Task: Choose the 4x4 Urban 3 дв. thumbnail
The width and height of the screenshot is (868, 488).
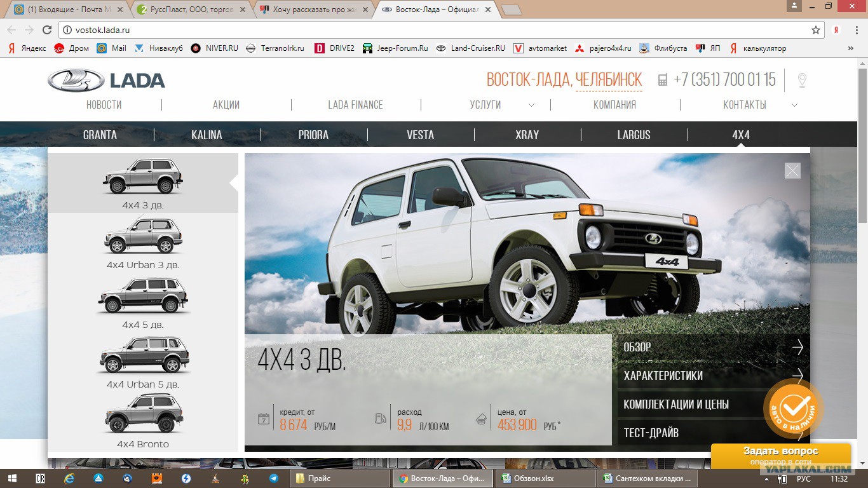Action: 143,243
